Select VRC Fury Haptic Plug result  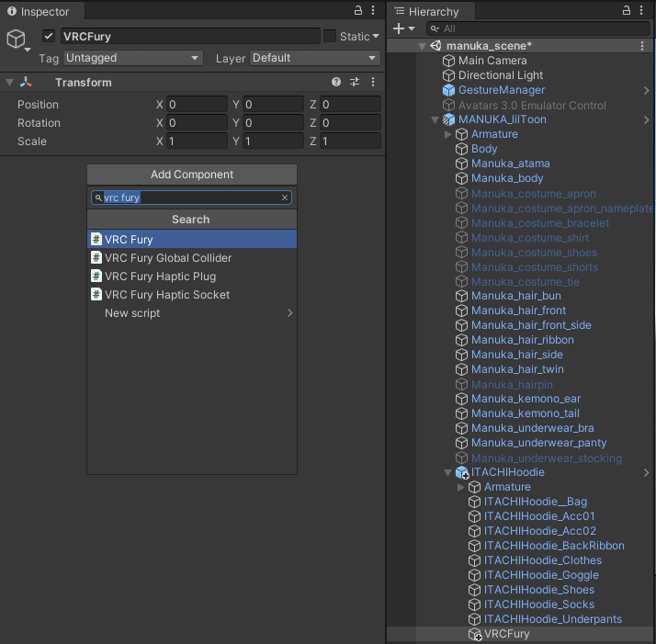pyautogui.click(x=192, y=277)
